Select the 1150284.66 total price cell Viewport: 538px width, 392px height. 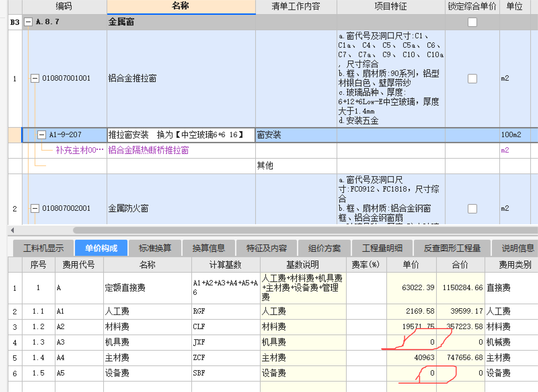(x=461, y=288)
